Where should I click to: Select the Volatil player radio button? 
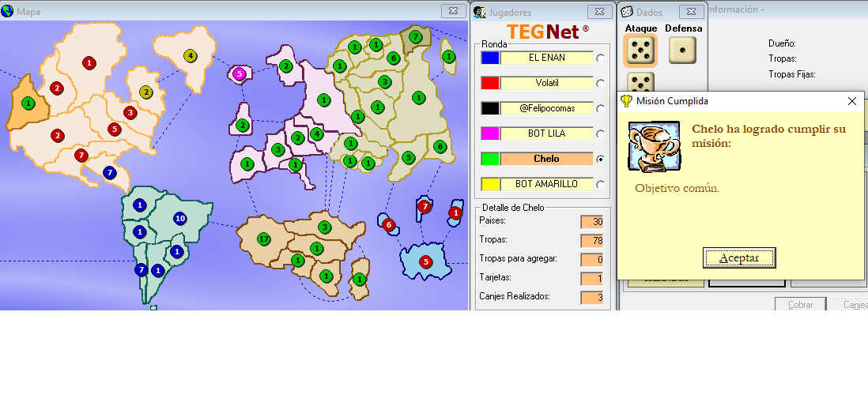(x=601, y=83)
